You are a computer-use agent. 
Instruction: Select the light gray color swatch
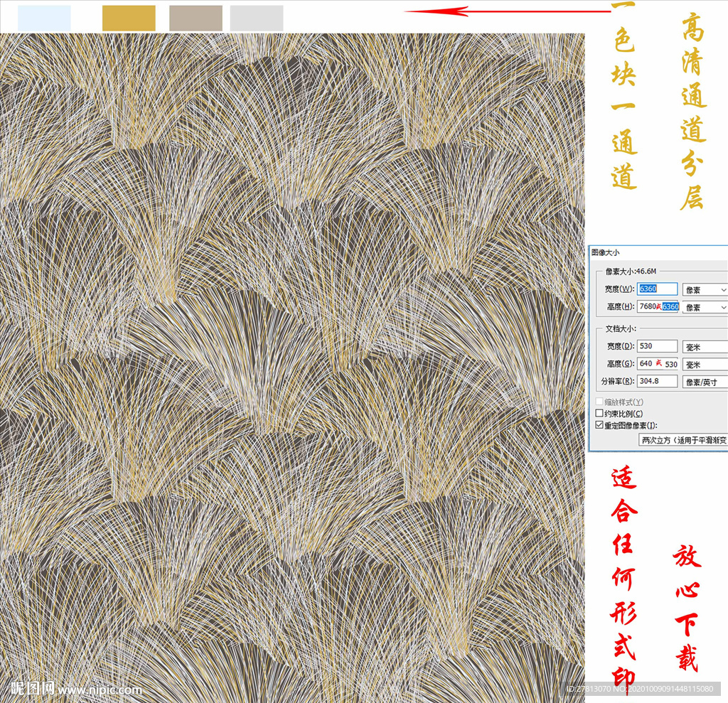click(x=257, y=18)
